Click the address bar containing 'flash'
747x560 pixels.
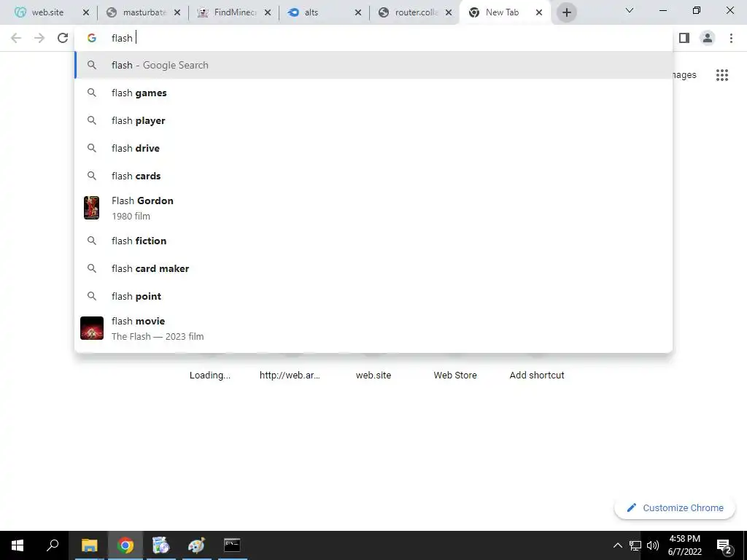[x=373, y=38]
